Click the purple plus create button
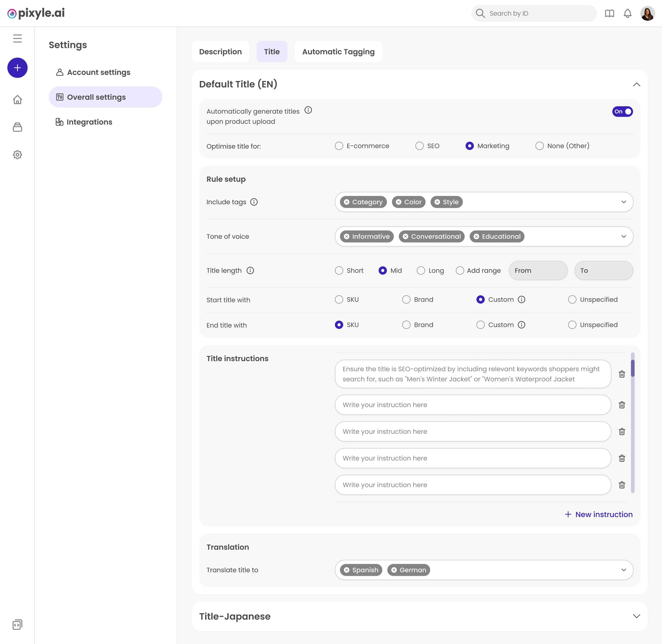 [x=17, y=68]
